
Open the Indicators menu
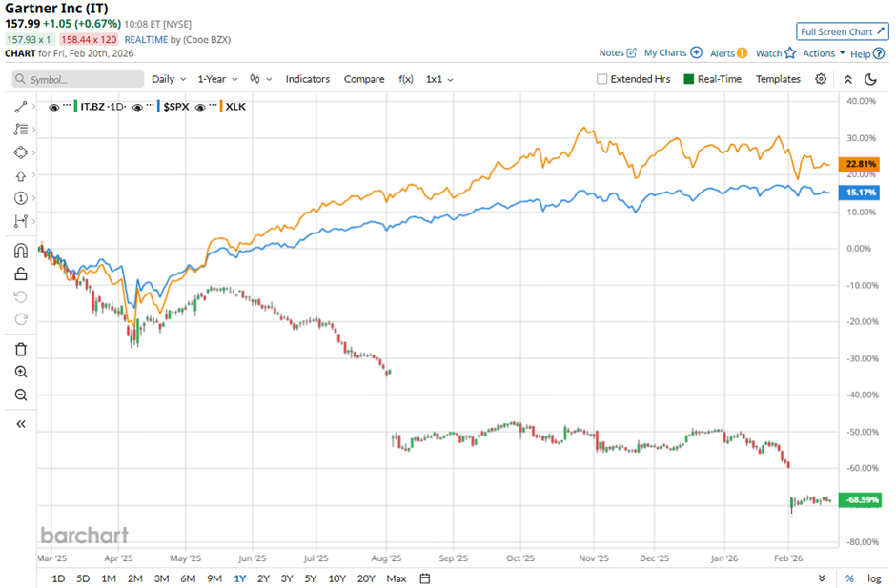pos(308,79)
